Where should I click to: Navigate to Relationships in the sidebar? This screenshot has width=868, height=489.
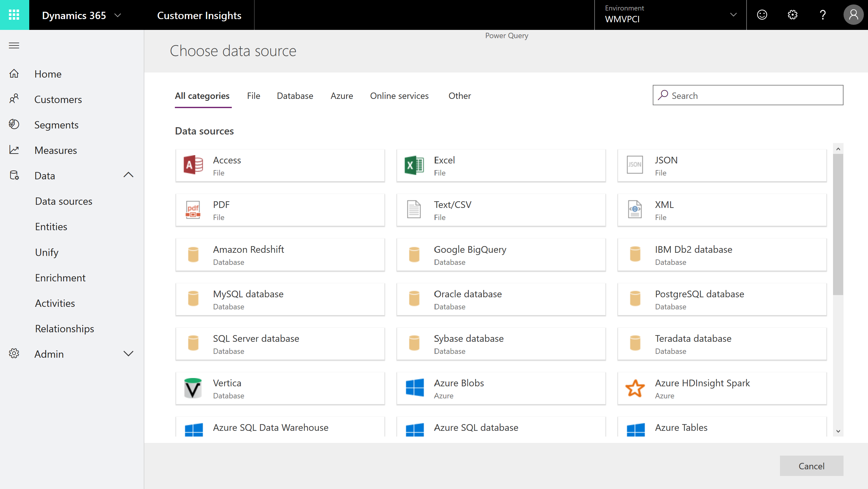click(x=64, y=328)
